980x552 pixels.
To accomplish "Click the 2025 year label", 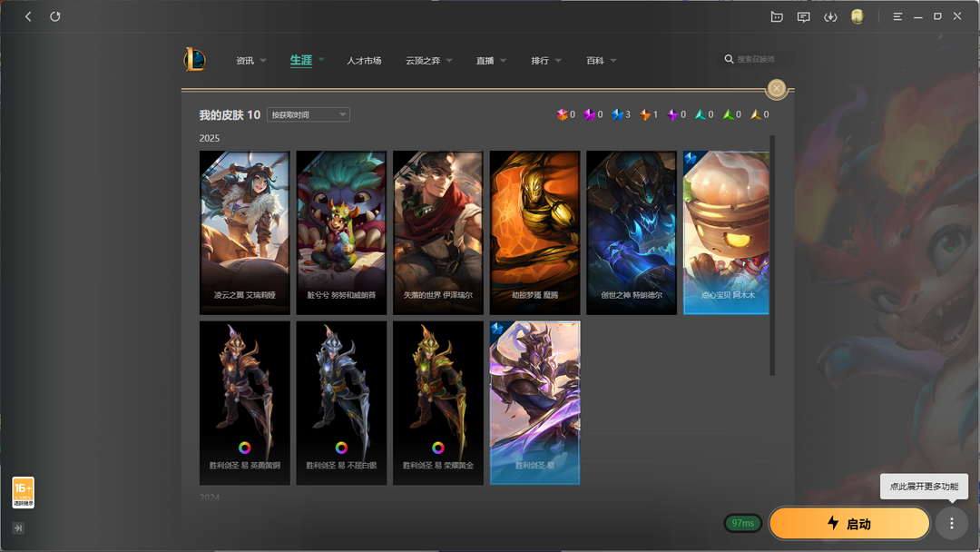I will click(x=210, y=138).
